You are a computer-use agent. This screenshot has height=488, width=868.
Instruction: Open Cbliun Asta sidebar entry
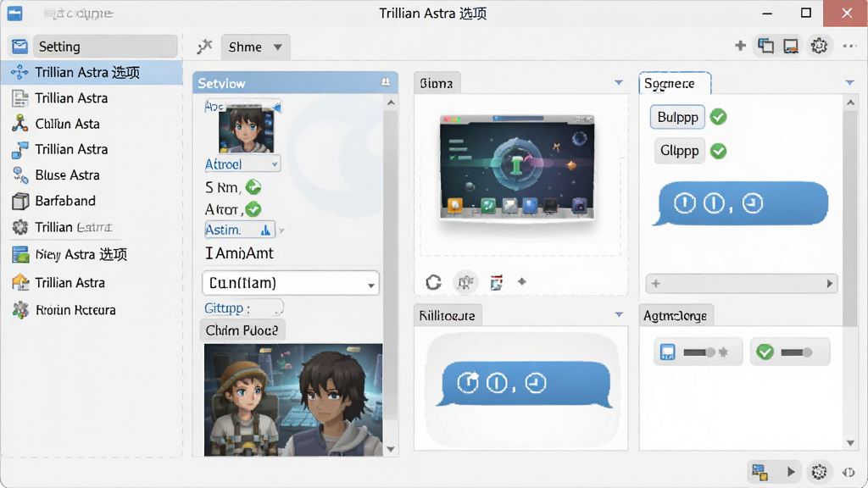coord(67,124)
